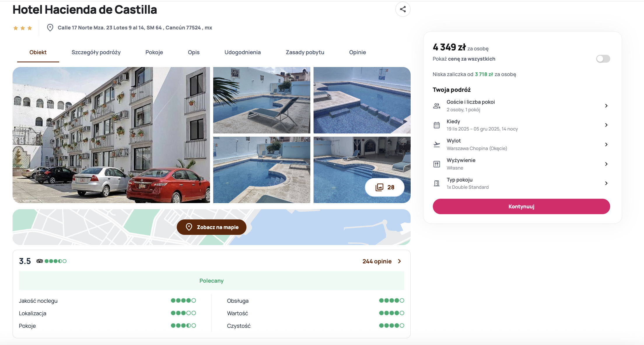Click the Pokoje rating dots in reviews
This screenshot has width=644, height=345.
[x=183, y=325]
